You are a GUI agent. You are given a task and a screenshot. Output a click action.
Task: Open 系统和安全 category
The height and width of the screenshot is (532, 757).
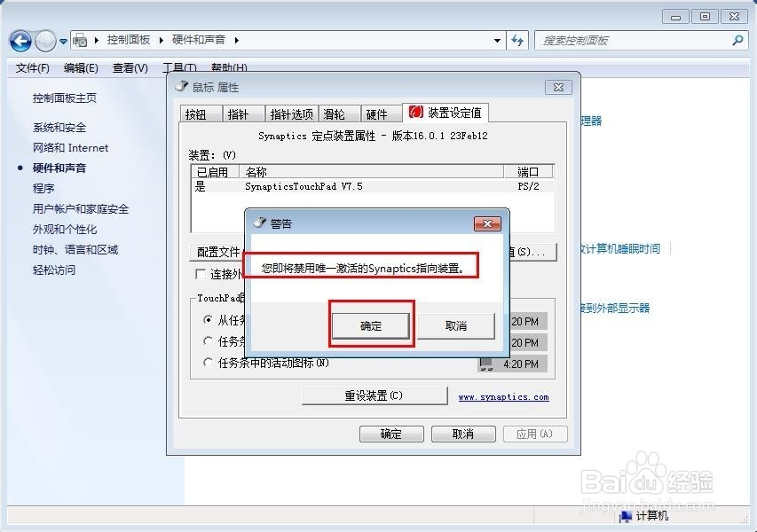coord(59,128)
